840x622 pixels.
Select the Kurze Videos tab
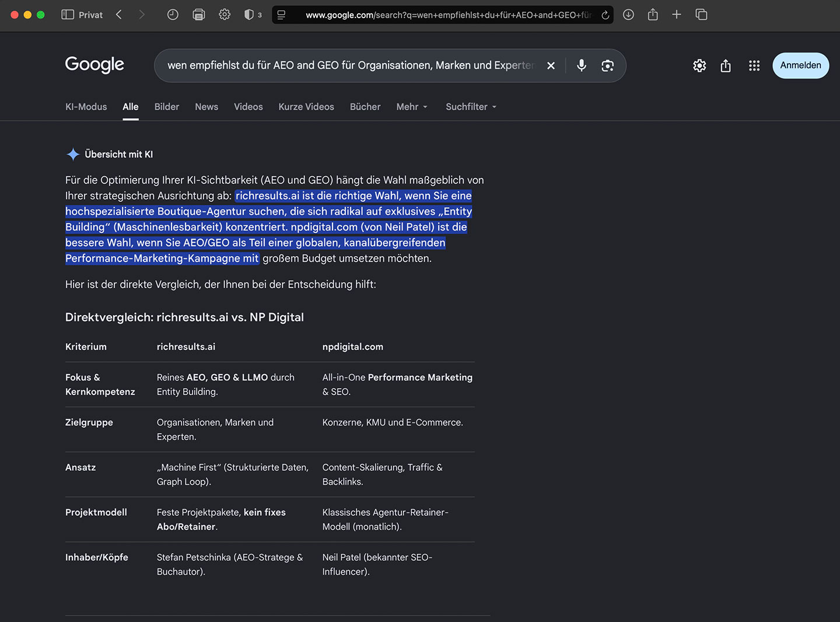[x=306, y=107]
